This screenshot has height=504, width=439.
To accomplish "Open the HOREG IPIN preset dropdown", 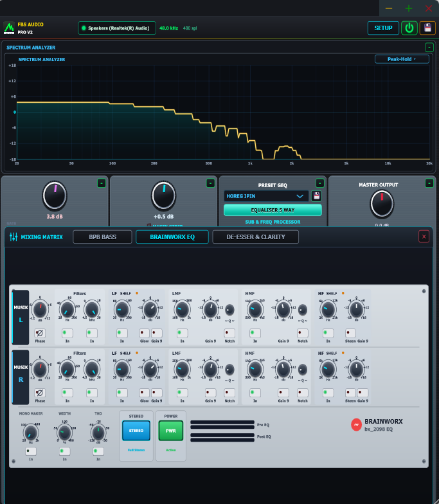I will [266, 196].
